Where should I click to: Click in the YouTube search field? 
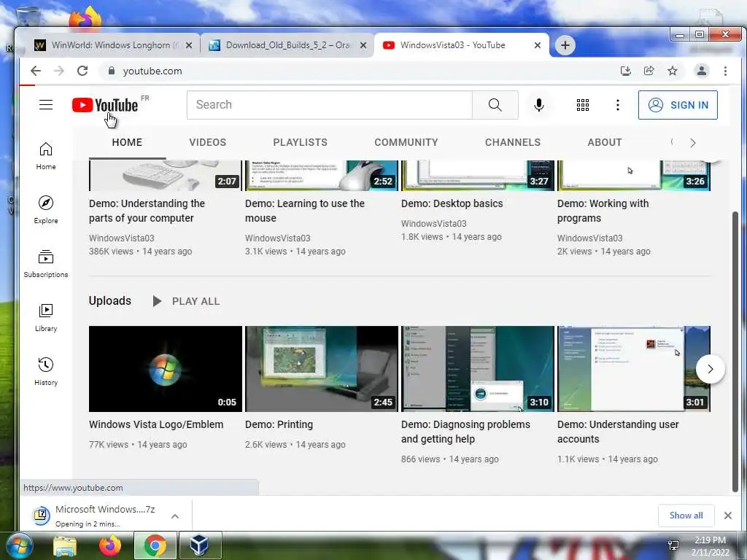(x=329, y=105)
